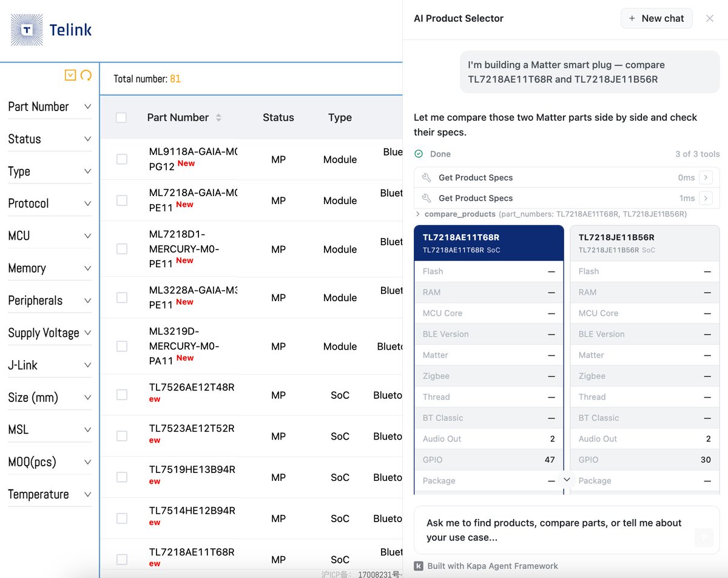Click part number TL7519HE13B94R in table
This screenshot has height=578, width=728.
tap(192, 470)
